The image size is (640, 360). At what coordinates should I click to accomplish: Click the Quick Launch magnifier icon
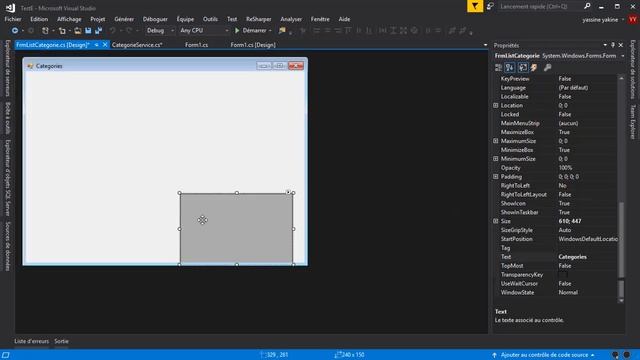click(x=587, y=7)
